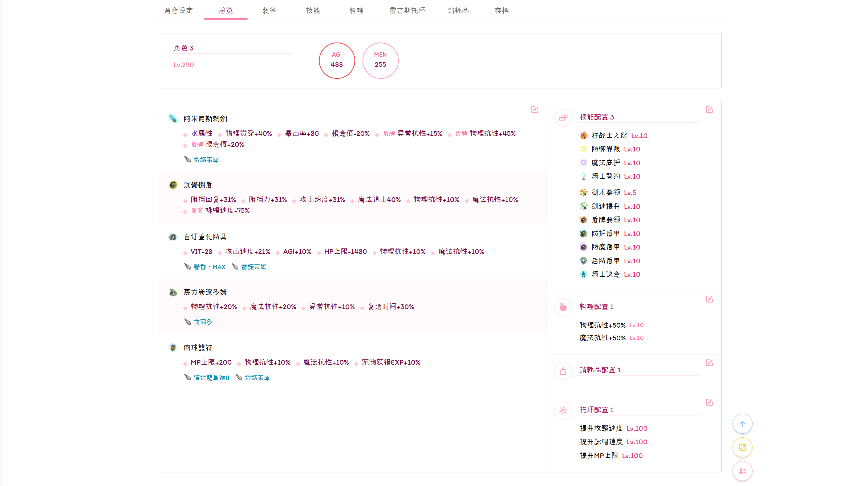Open the 角色设定 tab
The height and width of the screenshot is (486, 868).
[x=179, y=11]
